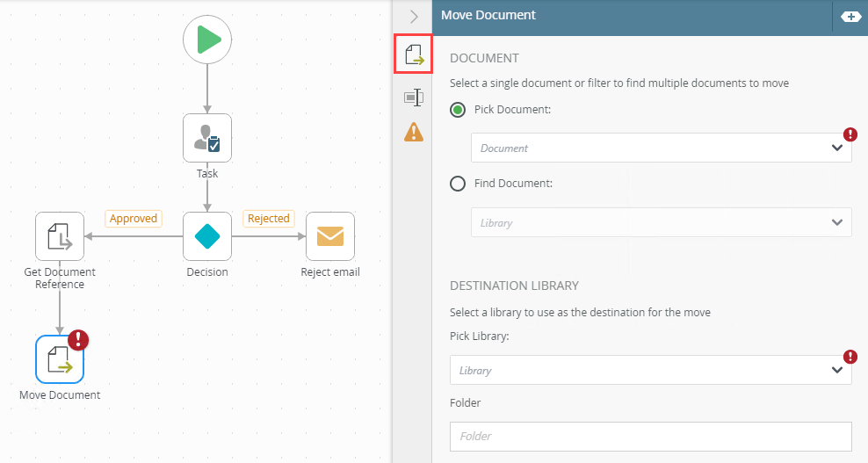
Task: Click the Reject email step icon
Action: point(329,236)
